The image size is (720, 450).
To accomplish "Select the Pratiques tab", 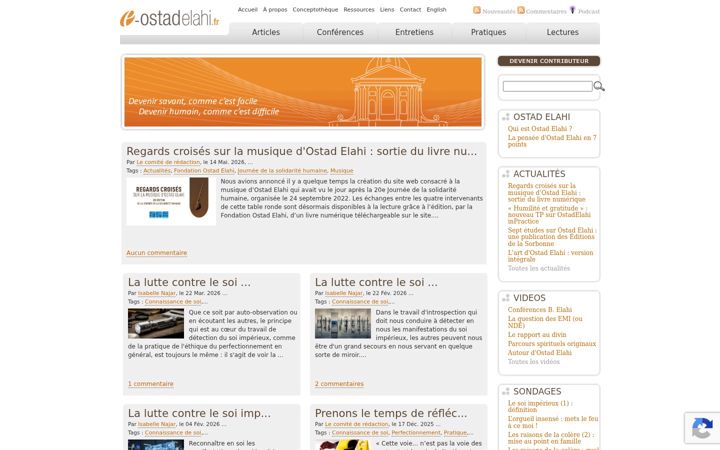I will [489, 32].
